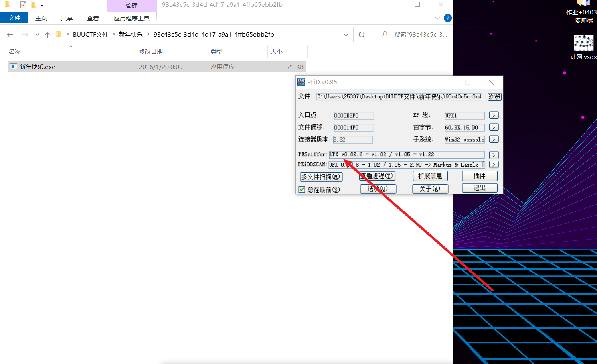Click the 文件偏移 value field

coord(354,128)
